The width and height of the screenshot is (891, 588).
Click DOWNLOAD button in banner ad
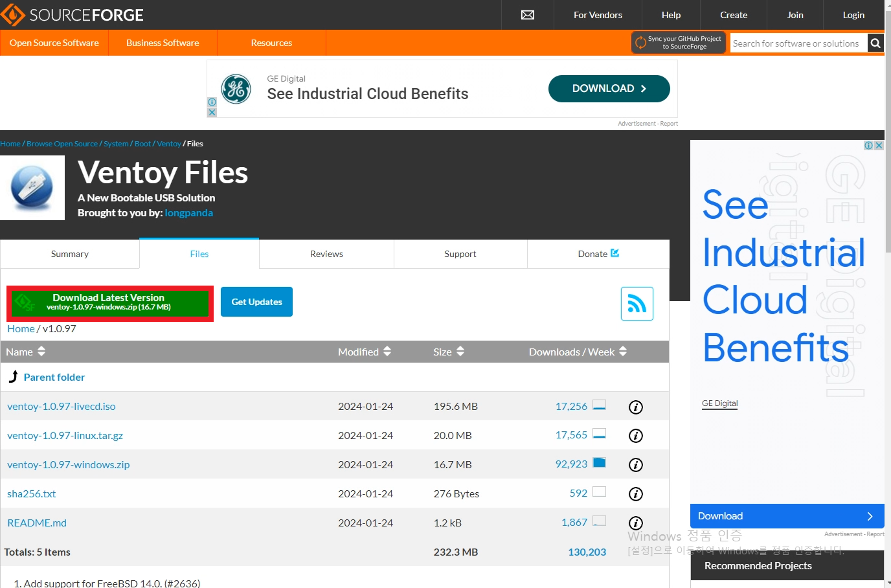point(609,89)
